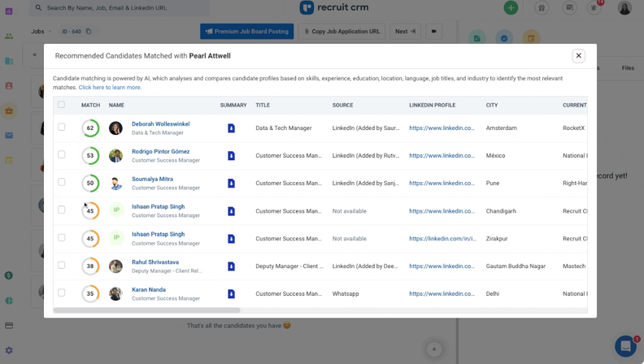Switch to the Files tab
The image size is (644, 364).
[x=628, y=67]
